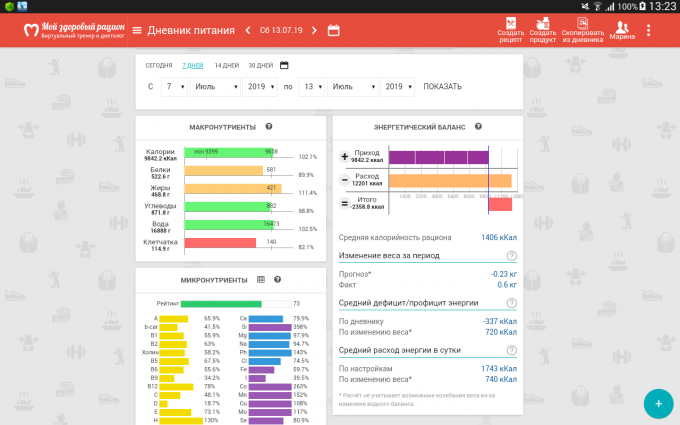Select the 30 ДНЕЙ period tab
Viewport: 680px width, 425px height.
260,65
